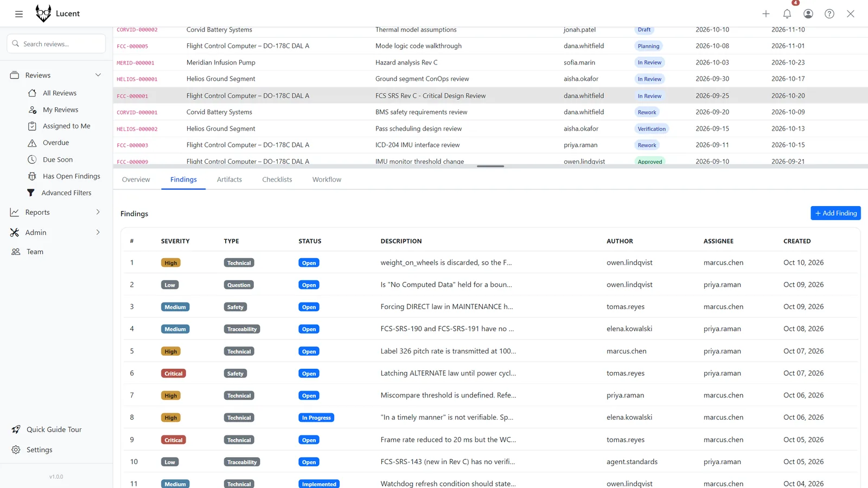The width and height of the screenshot is (868, 488).
Task: Click the Verification status badge
Action: (652, 129)
